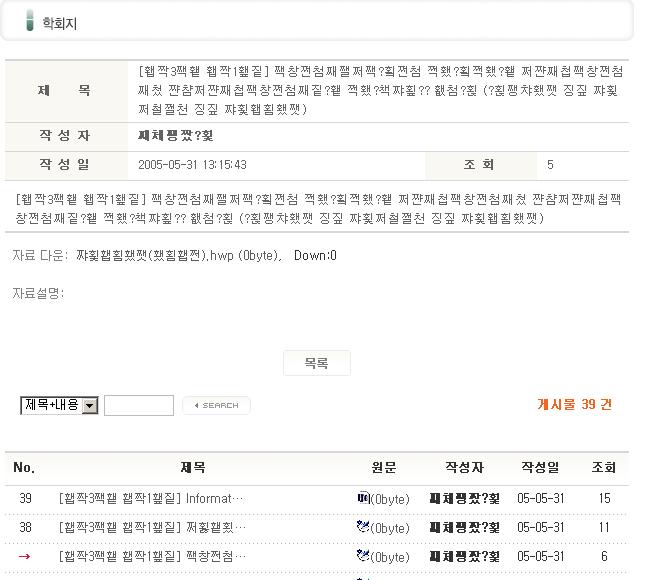This screenshot has height=580, width=655.
Task: Click the 자료설명 label
Action: click(x=38, y=293)
